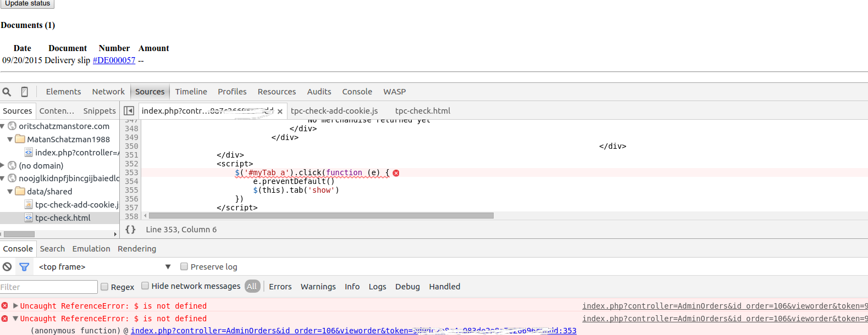This screenshot has width=868, height=335.
Task: Hide the navigator sidebar toggle icon
Action: (x=129, y=111)
